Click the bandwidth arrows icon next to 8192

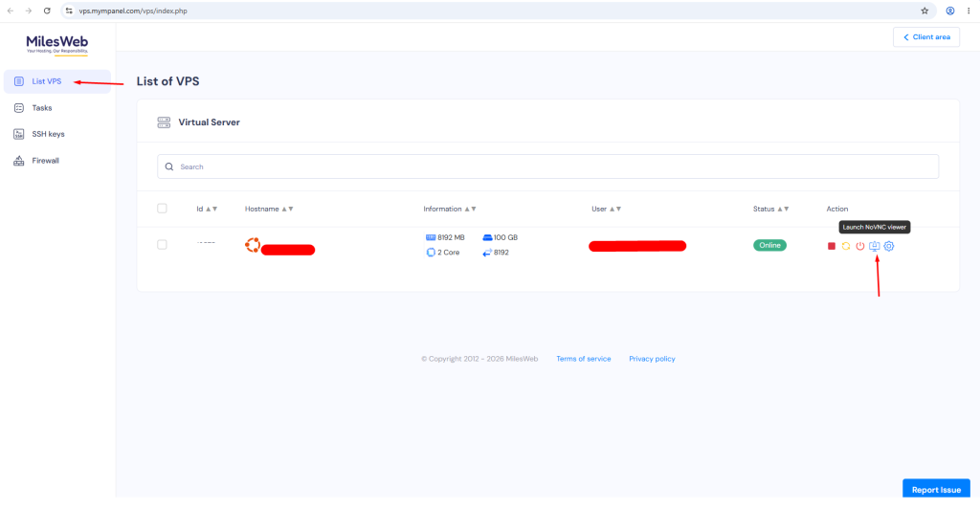(x=487, y=253)
